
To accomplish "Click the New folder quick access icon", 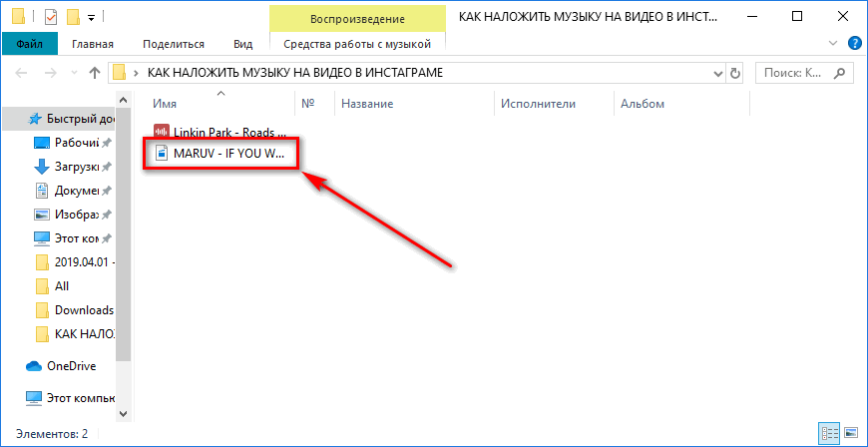I will (x=73, y=17).
